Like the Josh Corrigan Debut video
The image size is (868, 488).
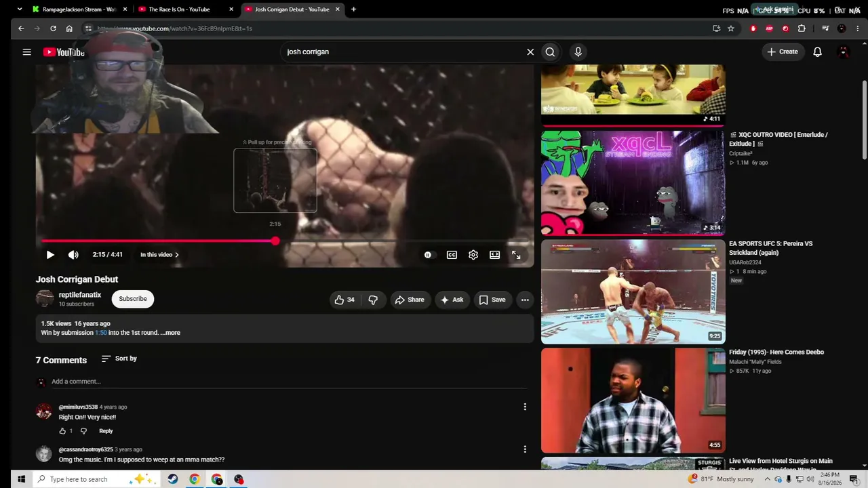[344, 300]
